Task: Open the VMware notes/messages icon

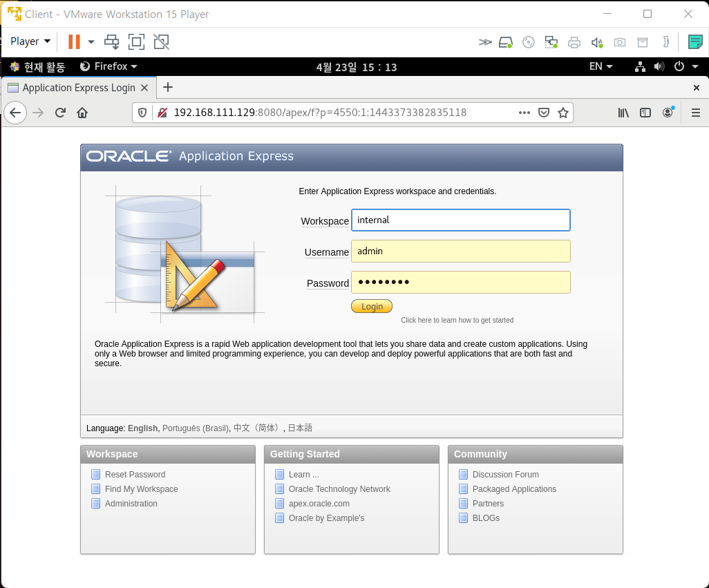Action: pos(695,42)
